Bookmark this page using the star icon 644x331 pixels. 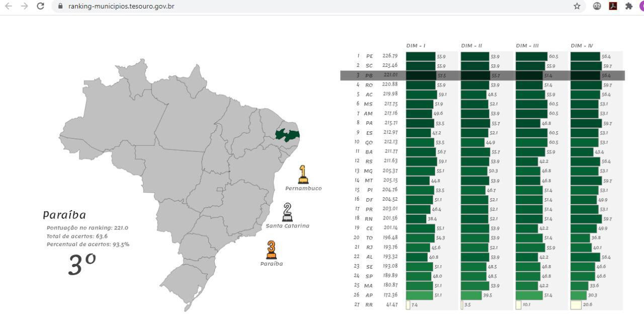click(x=577, y=6)
